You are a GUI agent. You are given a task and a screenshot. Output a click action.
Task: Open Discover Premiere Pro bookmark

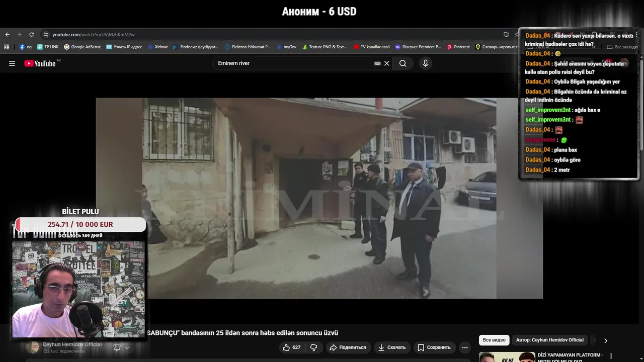click(x=418, y=47)
